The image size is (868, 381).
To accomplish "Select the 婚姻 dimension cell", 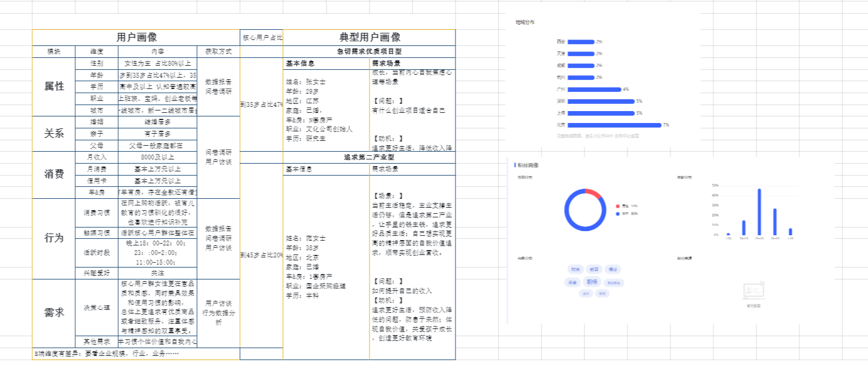I will (97, 122).
